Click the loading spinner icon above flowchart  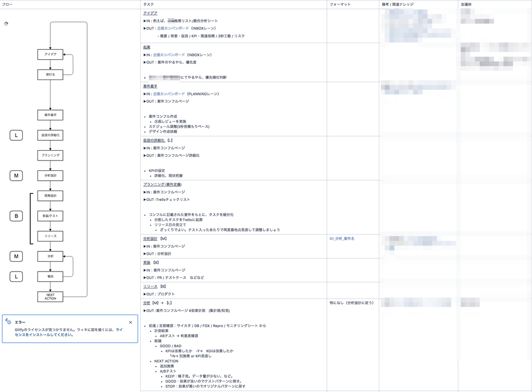tap(6, 23)
